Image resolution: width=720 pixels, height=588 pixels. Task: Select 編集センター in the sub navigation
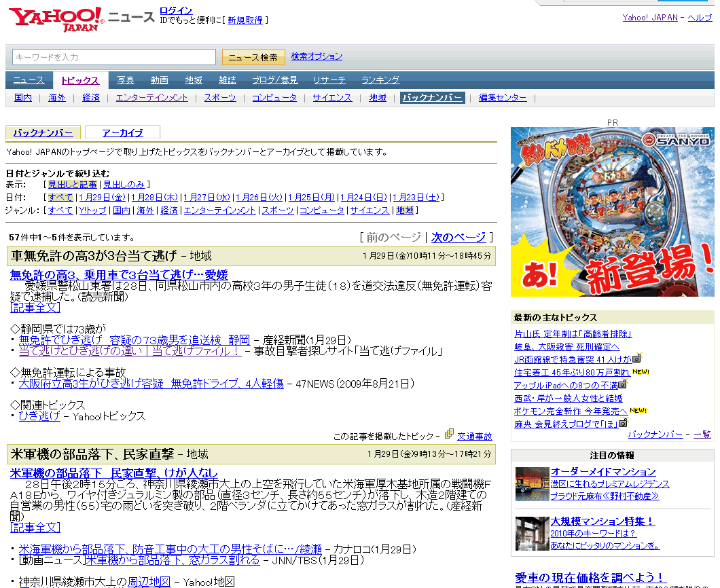pos(503,97)
